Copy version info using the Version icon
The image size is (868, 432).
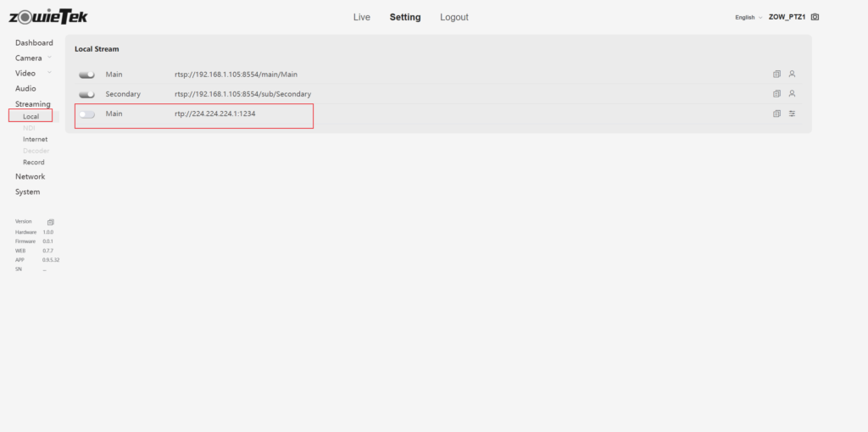tap(50, 222)
